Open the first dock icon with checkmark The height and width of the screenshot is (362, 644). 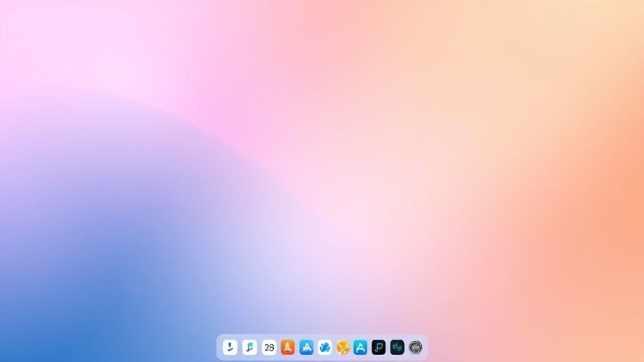(x=230, y=347)
